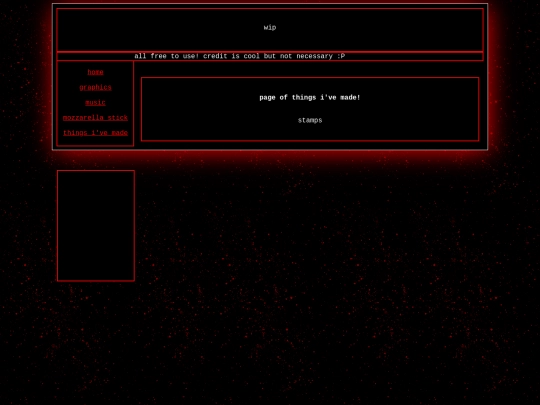Open the things i've made link
Screen dimensions: 540x405
[x=95, y=133]
